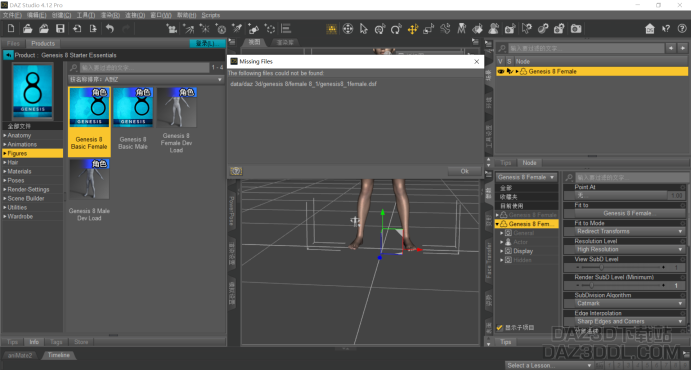Image resolution: width=691 pixels, height=370 pixels.
Task: Close the Missing Files dialog
Action: click(x=476, y=62)
